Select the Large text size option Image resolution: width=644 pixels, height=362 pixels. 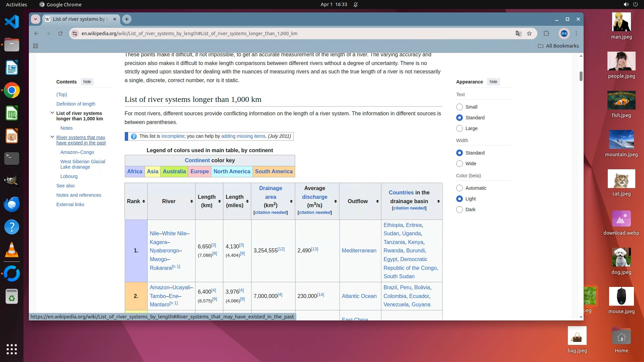click(x=460, y=128)
